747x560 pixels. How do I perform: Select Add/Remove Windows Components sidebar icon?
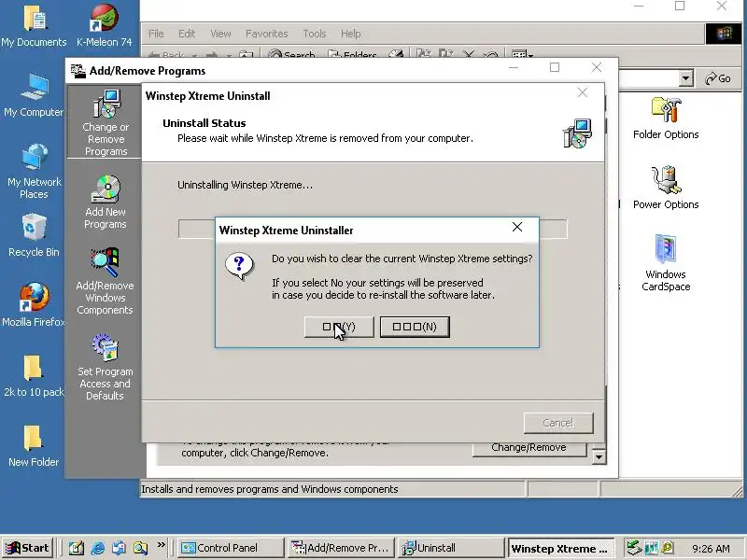click(x=106, y=281)
